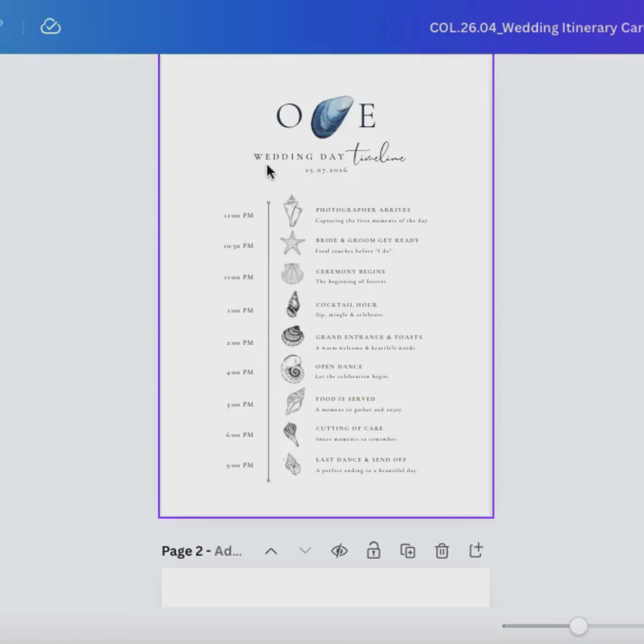Hide Page 2 using the eye icon

339,551
